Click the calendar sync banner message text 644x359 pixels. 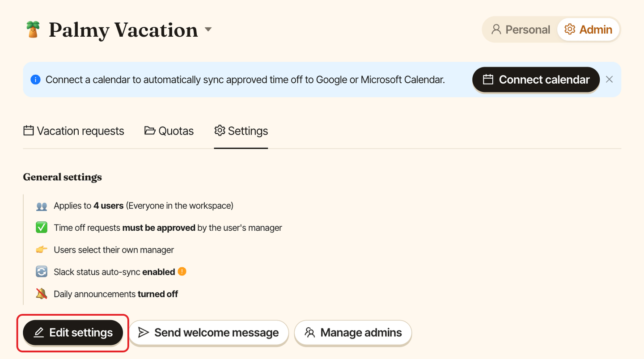point(245,80)
